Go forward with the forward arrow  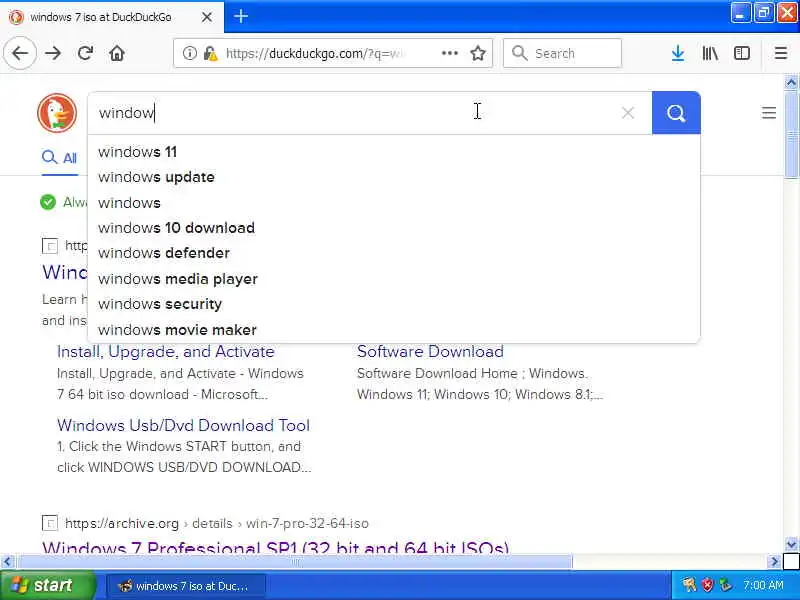(53, 53)
